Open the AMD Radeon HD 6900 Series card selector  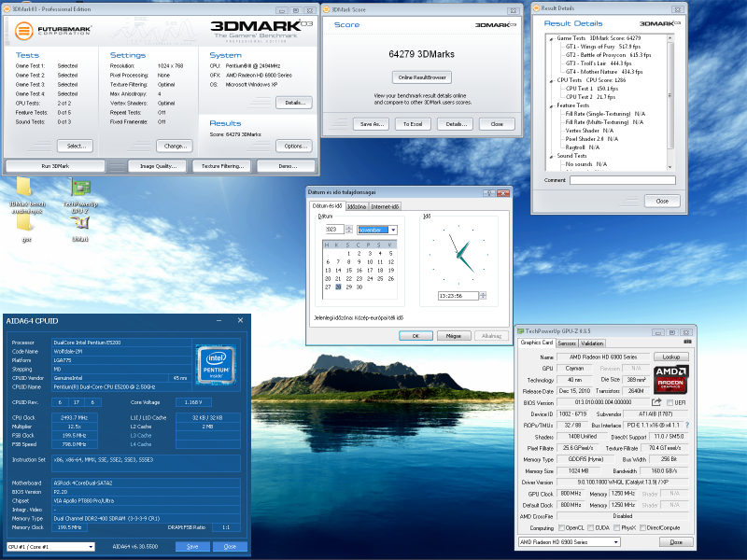tap(616, 542)
